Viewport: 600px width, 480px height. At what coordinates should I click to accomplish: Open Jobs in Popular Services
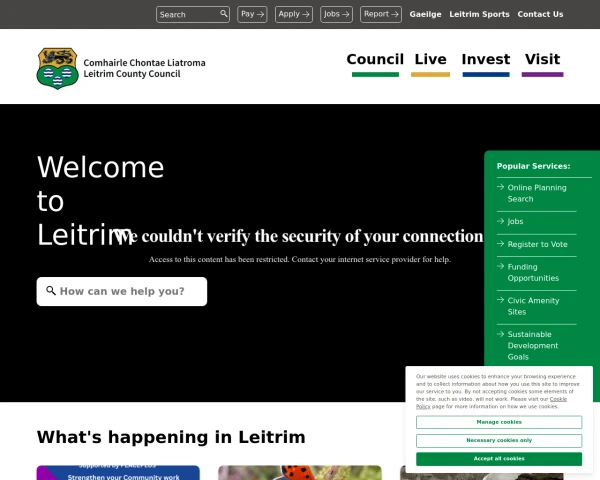[515, 221]
